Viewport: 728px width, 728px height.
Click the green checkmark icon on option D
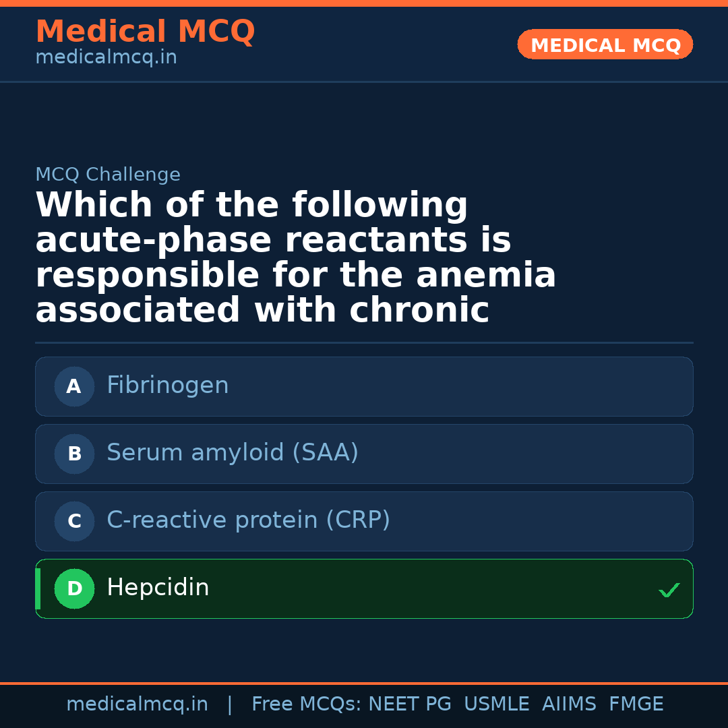(x=669, y=590)
